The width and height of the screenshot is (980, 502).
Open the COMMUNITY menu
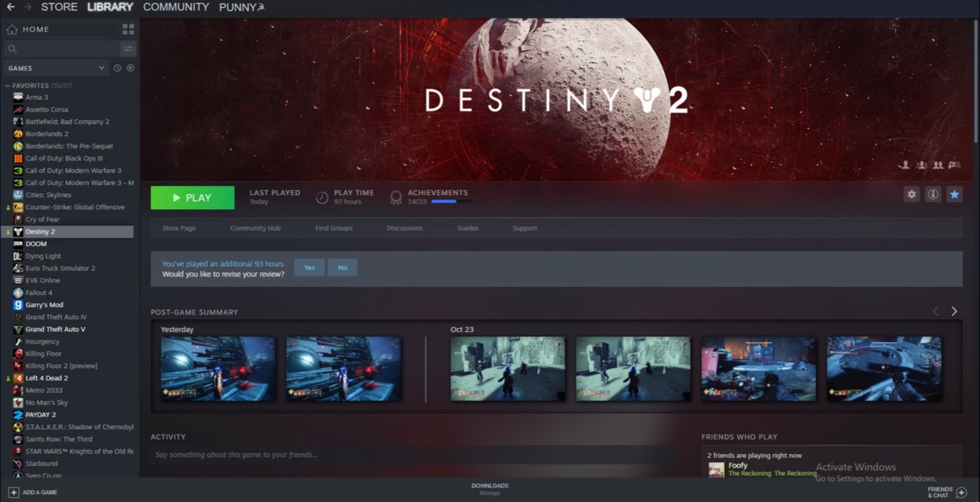click(176, 7)
